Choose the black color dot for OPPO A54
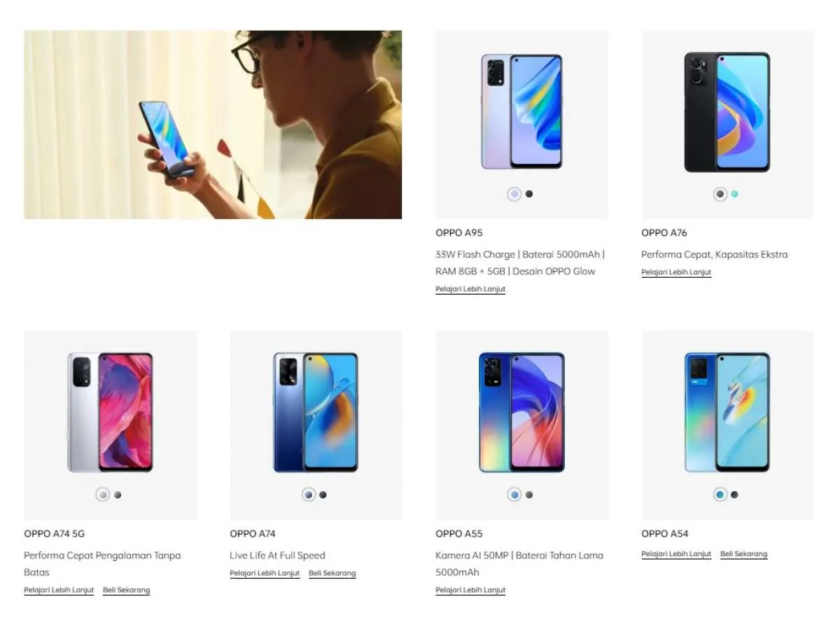The width and height of the screenshot is (840, 622). [x=735, y=495]
